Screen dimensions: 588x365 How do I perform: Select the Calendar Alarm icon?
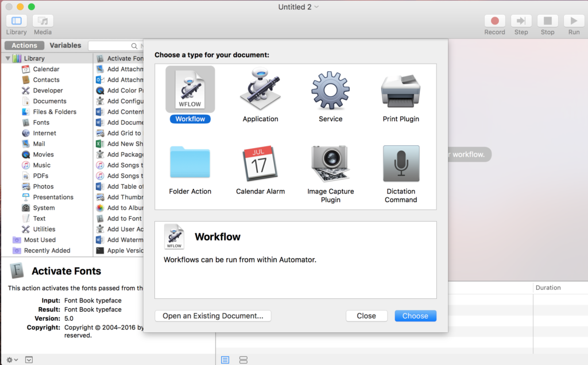(260, 164)
